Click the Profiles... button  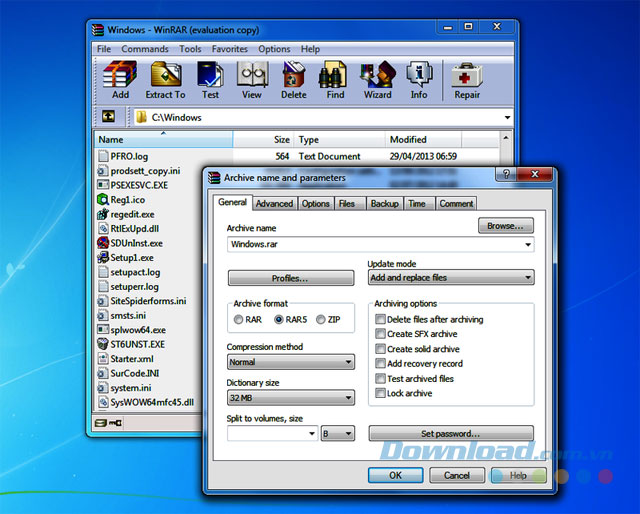290,278
